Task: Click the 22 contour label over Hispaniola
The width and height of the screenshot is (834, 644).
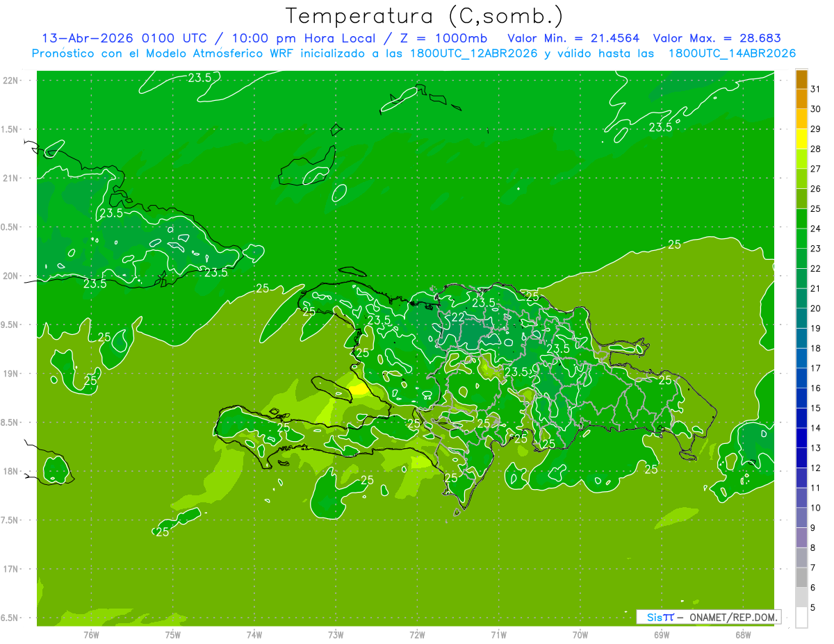Action: (x=459, y=317)
